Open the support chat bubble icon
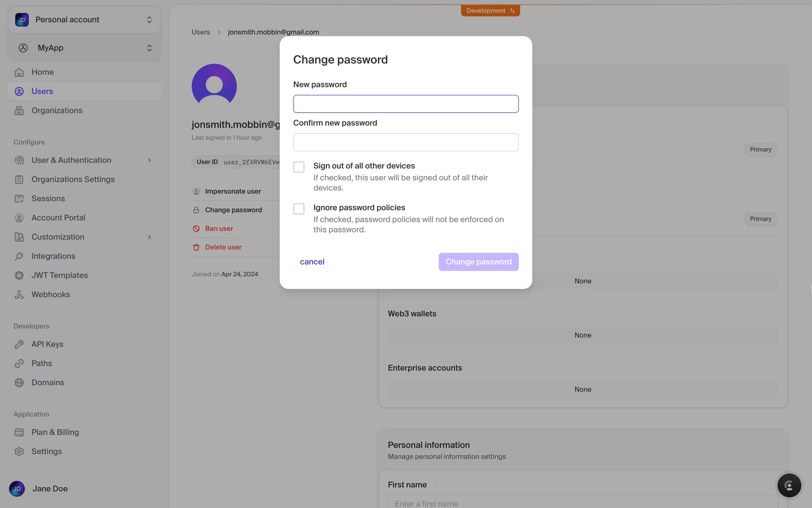This screenshot has width=812, height=508. point(789,485)
